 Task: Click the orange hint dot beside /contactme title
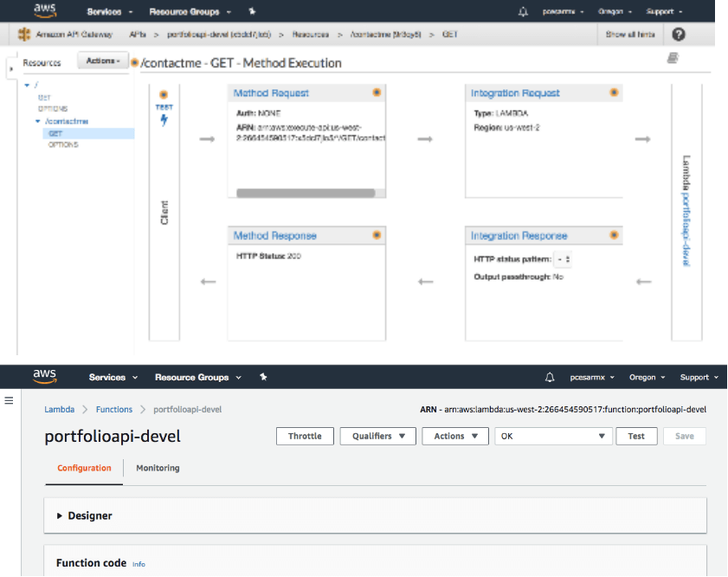(135, 62)
